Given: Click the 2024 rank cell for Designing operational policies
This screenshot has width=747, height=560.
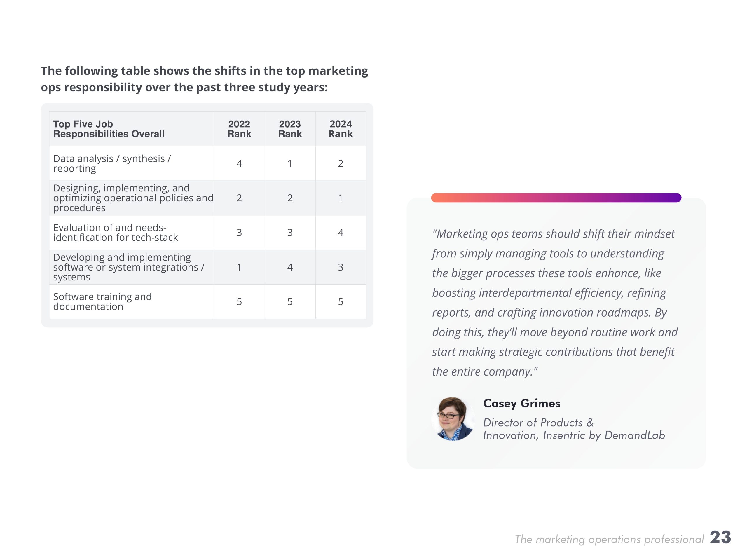Looking at the screenshot, I should pyautogui.click(x=341, y=198).
